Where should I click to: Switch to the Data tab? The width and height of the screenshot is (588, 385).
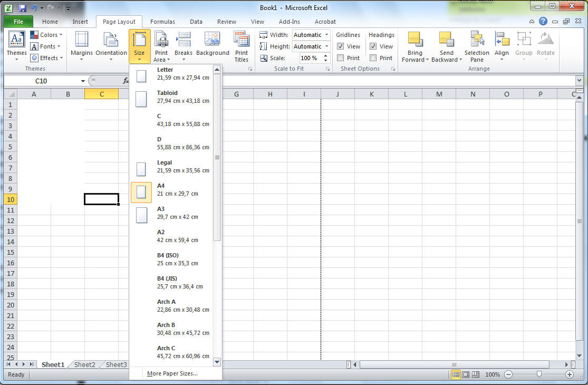pos(196,22)
